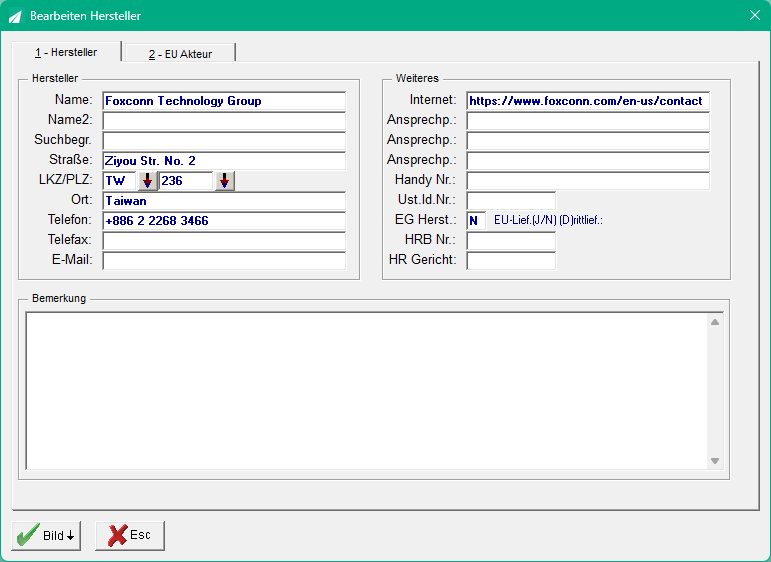Focus the second Ansprechp. field
771x562 pixels.
(588, 141)
